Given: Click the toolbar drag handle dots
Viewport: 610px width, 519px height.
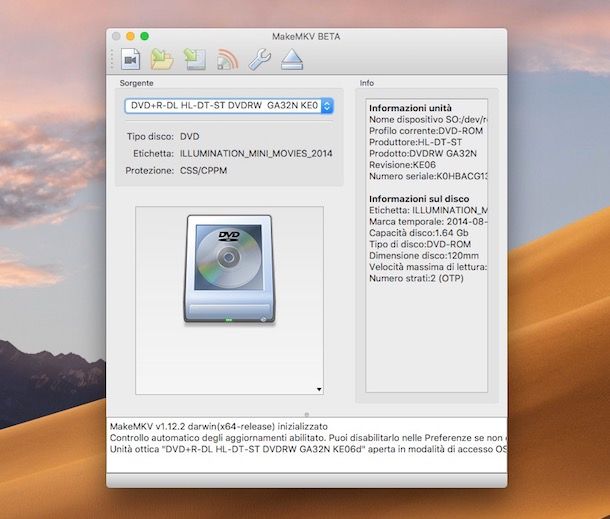Looking at the screenshot, I should (x=112, y=59).
